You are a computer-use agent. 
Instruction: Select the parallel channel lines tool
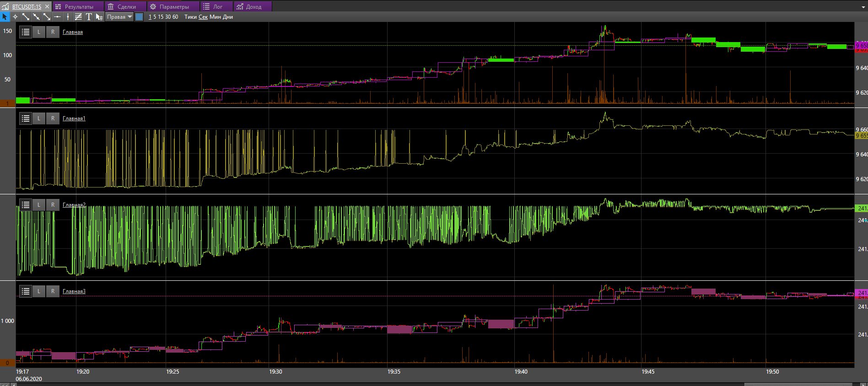[x=78, y=17]
